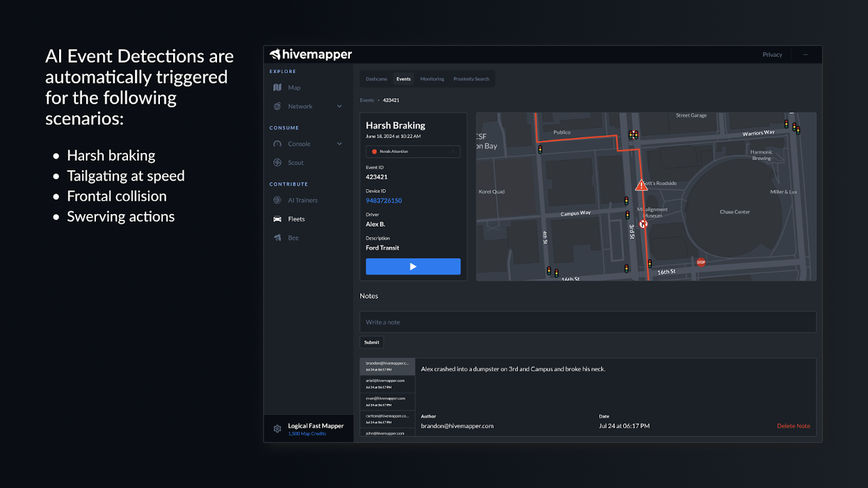The image size is (868, 488).
Task: Click the warning triangle marker on the map
Action: click(641, 185)
